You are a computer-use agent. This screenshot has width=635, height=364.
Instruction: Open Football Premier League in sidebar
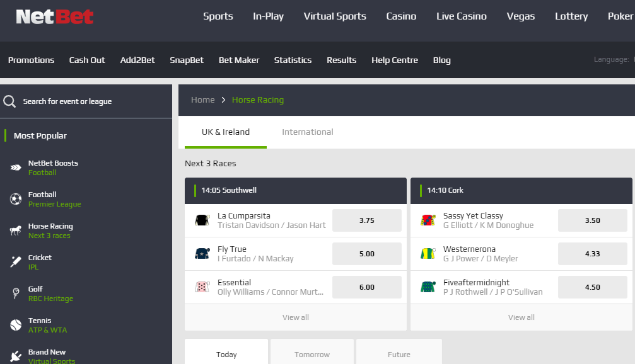coord(55,199)
